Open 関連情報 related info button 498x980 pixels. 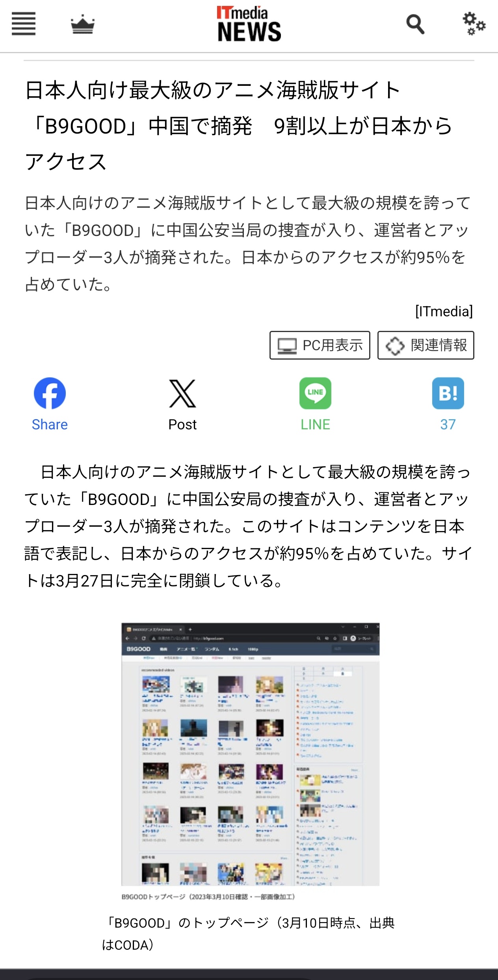[x=426, y=345]
